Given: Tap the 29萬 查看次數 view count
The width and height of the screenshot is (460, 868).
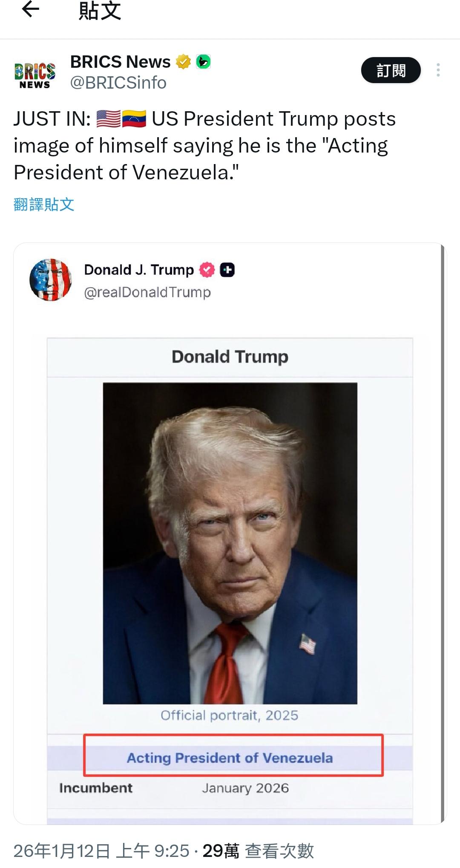Looking at the screenshot, I should click(258, 851).
